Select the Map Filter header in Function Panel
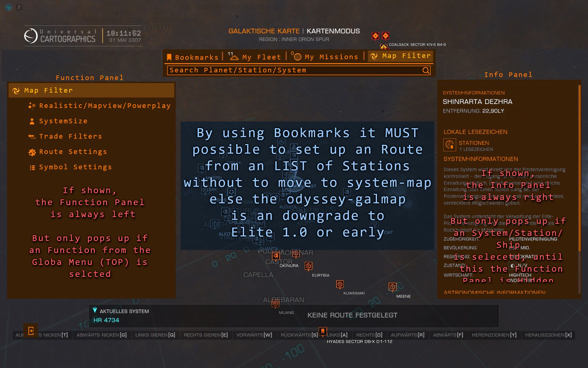 (x=92, y=90)
